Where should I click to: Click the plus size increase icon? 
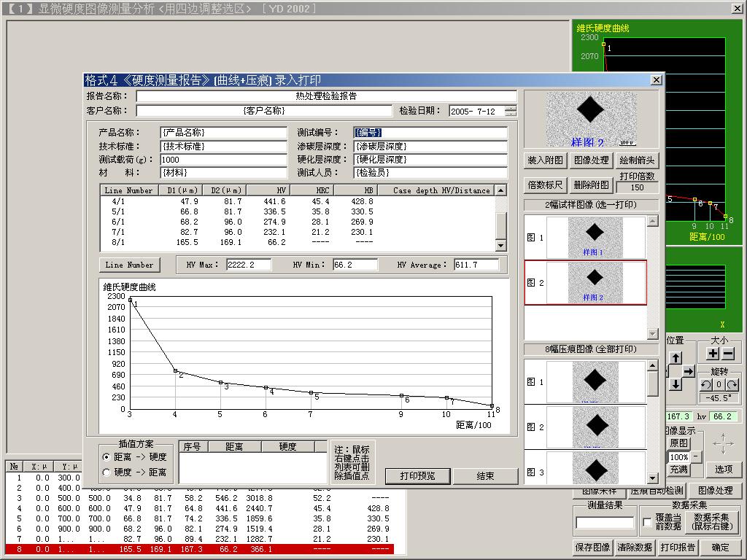click(x=713, y=354)
